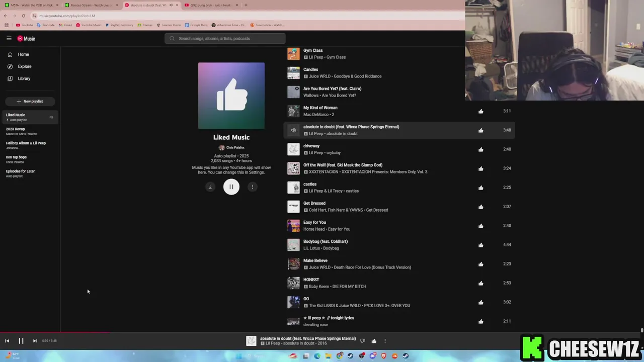
Task: Create a New playlist
Action: click(x=30, y=101)
